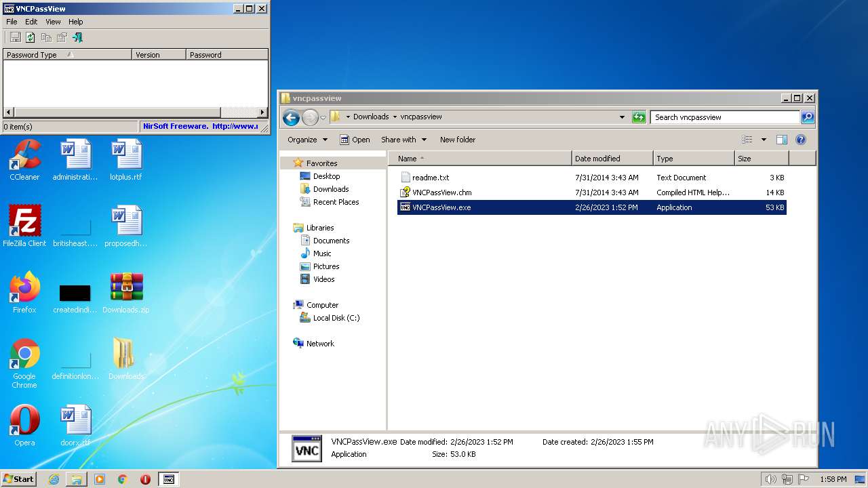
Task: Click Start button on taskbar
Action: pyautogui.click(x=19, y=479)
